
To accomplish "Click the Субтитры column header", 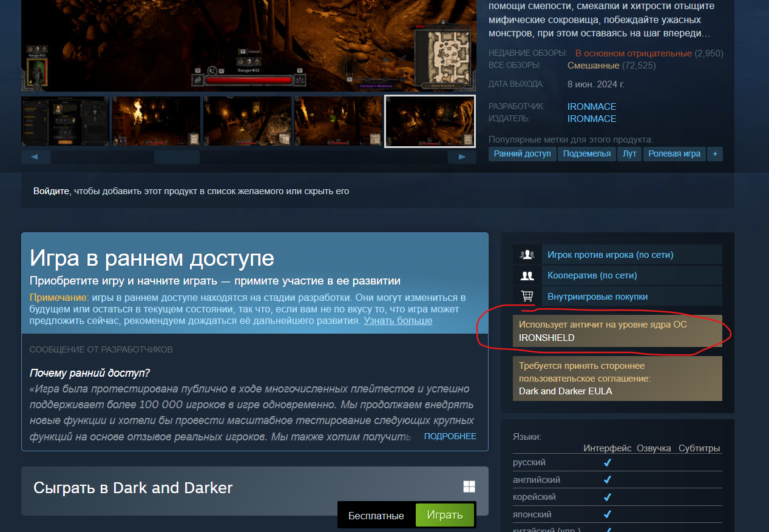I will (699, 448).
